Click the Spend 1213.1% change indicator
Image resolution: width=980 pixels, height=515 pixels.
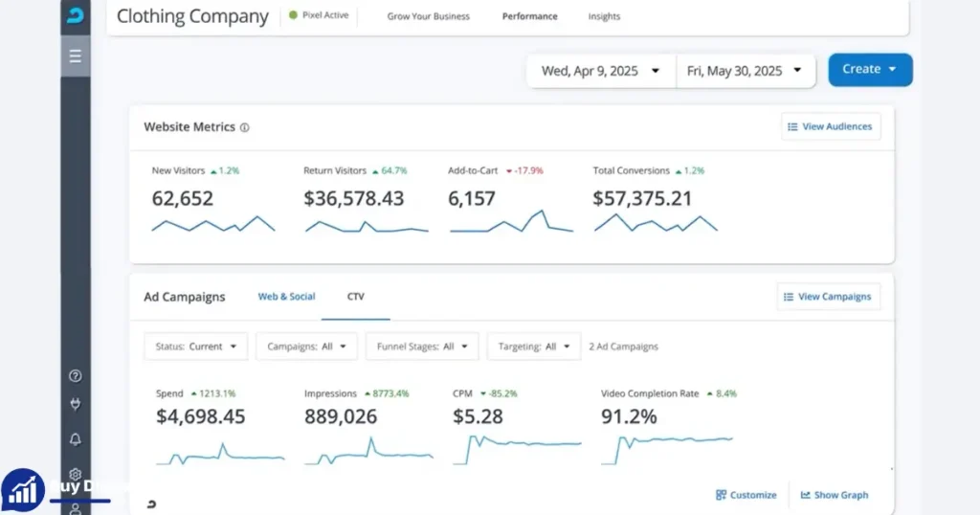[213, 393]
